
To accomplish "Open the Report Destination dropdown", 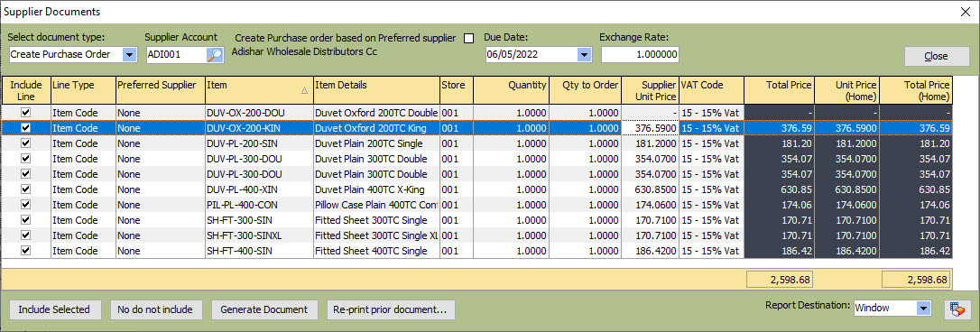I will (x=922, y=309).
